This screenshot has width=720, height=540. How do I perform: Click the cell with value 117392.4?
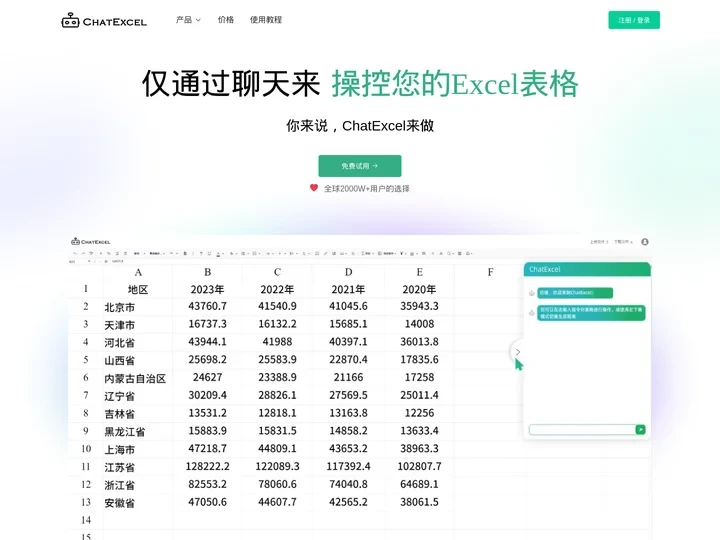[x=349, y=467]
